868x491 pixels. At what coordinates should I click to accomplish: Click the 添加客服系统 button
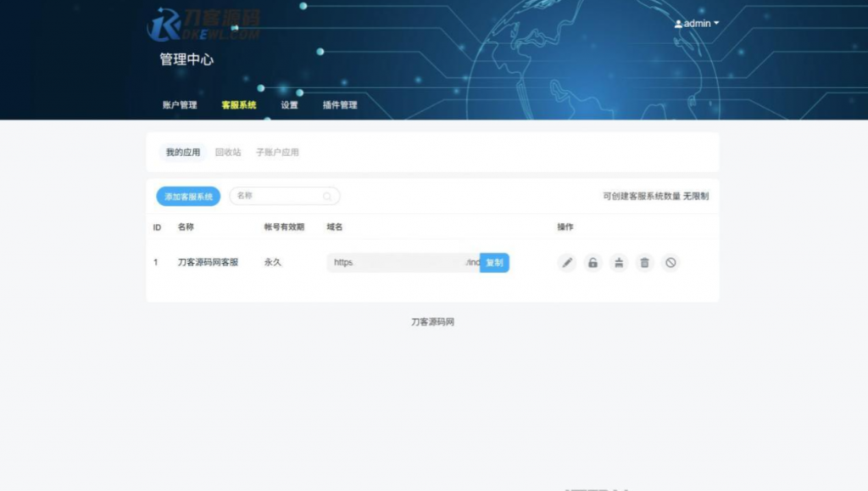pos(186,196)
